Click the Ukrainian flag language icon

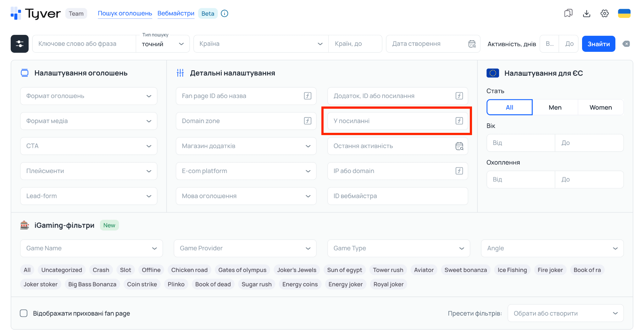[624, 14]
